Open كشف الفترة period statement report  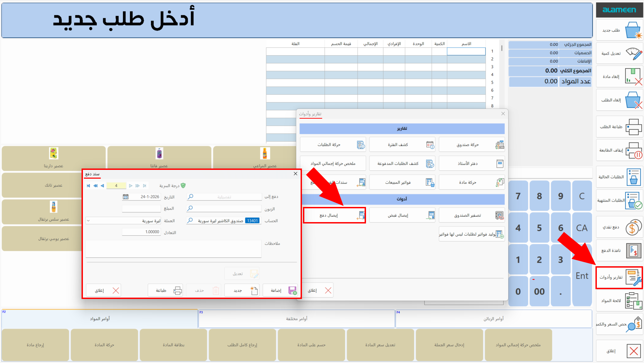click(x=402, y=145)
